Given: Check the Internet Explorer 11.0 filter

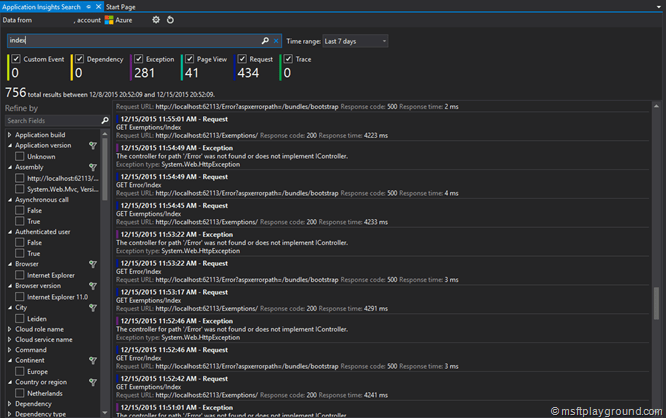Looking at the screenshot, I should pyautogui.click(x=20, y=297).
